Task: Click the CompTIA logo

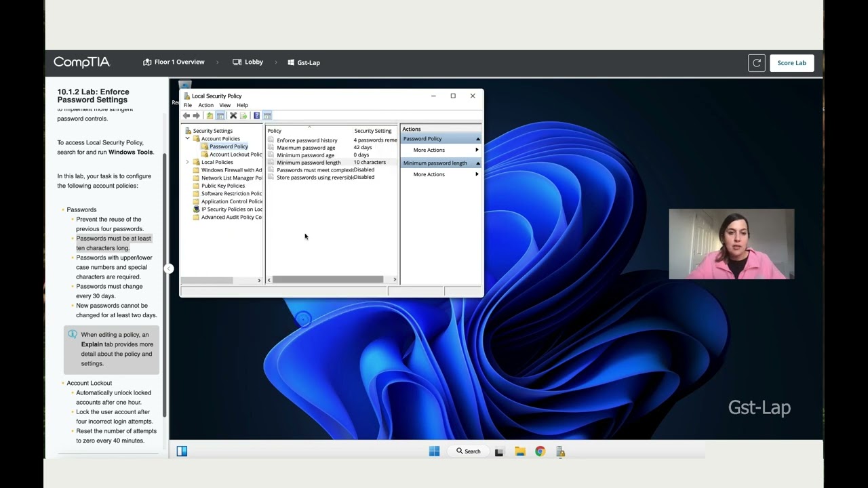Action: click(81, 62)
